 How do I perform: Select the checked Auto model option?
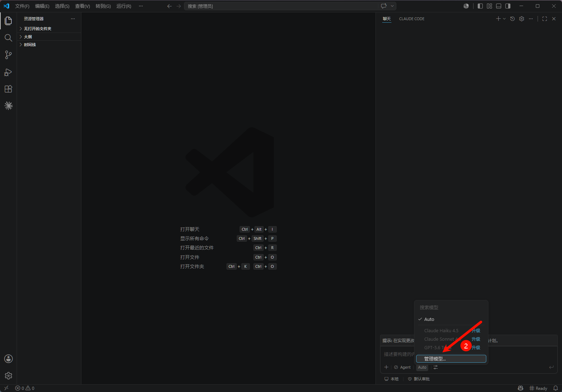(451, 319)
